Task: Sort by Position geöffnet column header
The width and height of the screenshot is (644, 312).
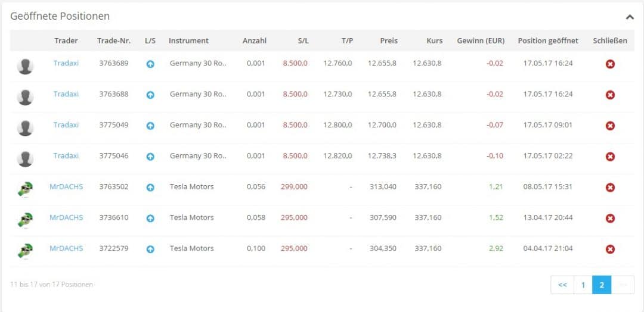Action: click(548, 40)
